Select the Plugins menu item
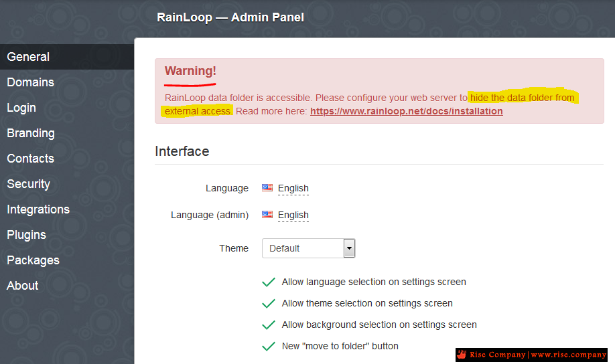615x364 pixels. [x=67, y=235]
